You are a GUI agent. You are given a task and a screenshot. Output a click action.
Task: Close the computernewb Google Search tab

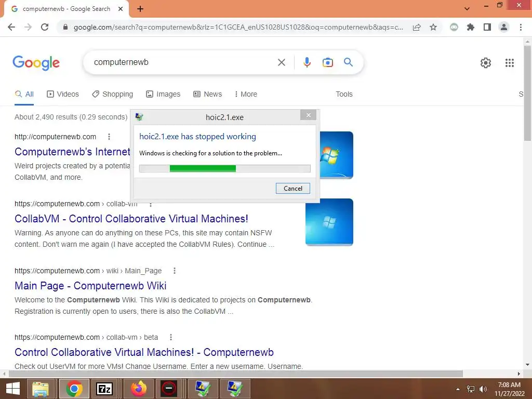121,9
